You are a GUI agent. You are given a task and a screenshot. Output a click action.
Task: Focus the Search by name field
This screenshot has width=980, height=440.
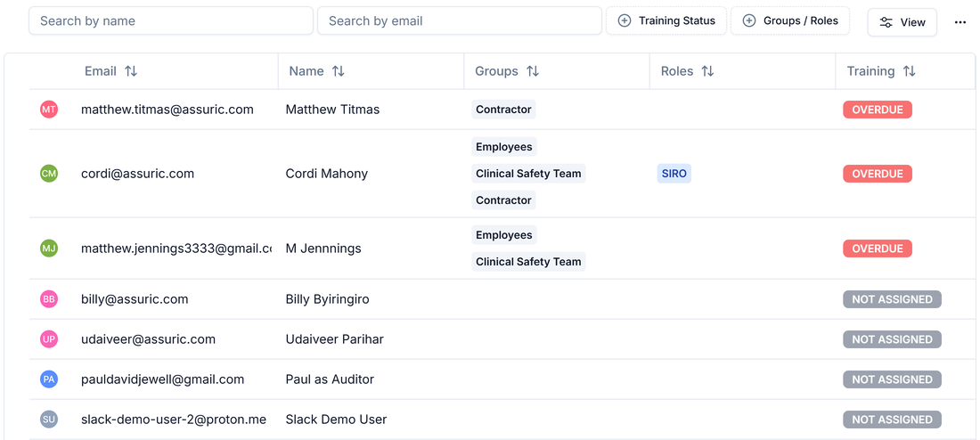tap(171, 20)
